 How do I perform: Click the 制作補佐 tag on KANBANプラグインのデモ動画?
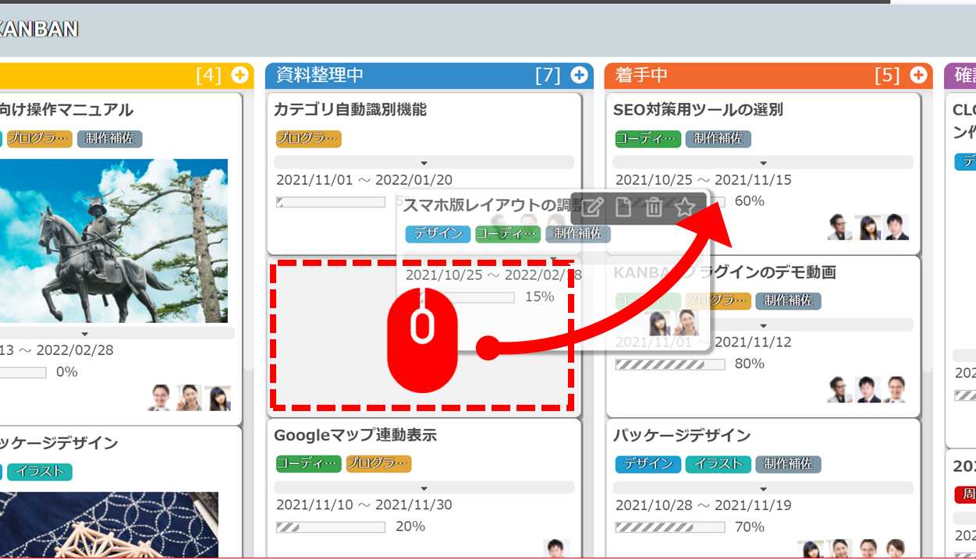(788, 300)
